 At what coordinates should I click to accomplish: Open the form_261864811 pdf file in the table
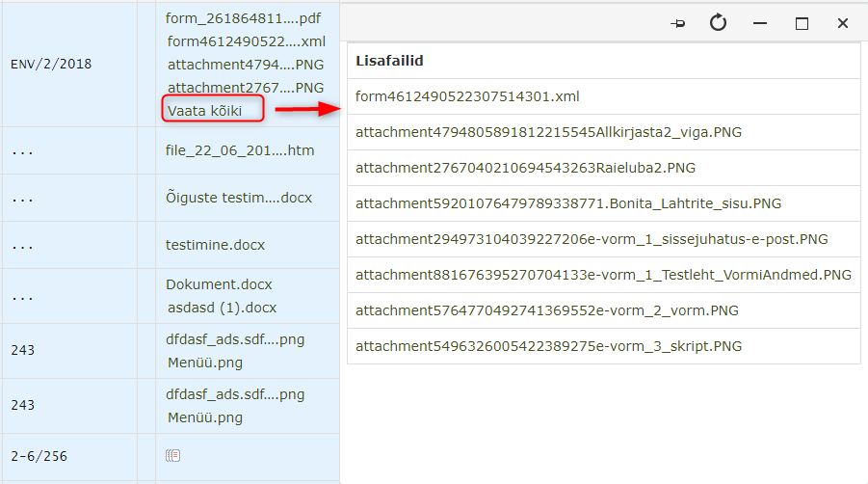(244, 18)
